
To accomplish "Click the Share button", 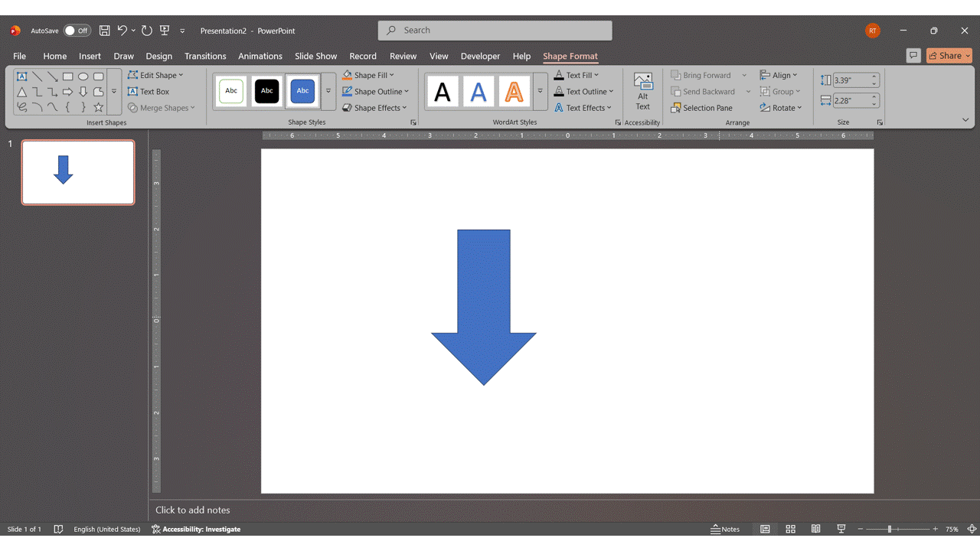I will point(949,55).
